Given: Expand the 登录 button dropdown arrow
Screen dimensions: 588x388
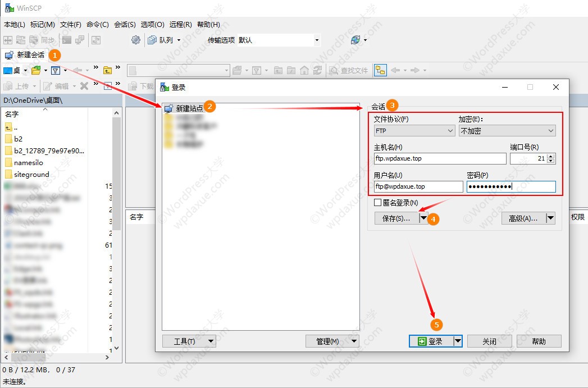Looking at the screenshot, I should [458, 341].
